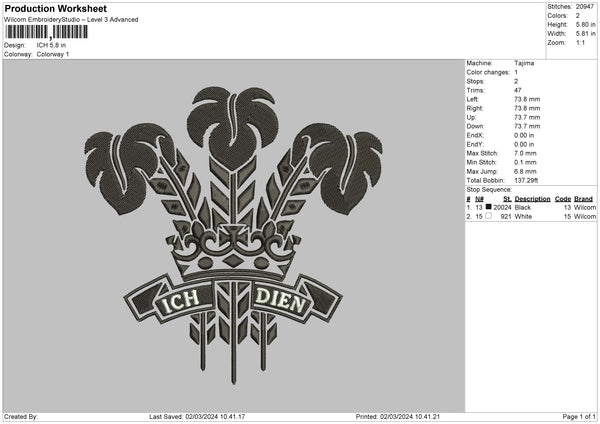The width and height of the screenshot is (600, 424).
Task: Click the 'Stops:' label
Action: pyautogui.click(x=475, y=82)
